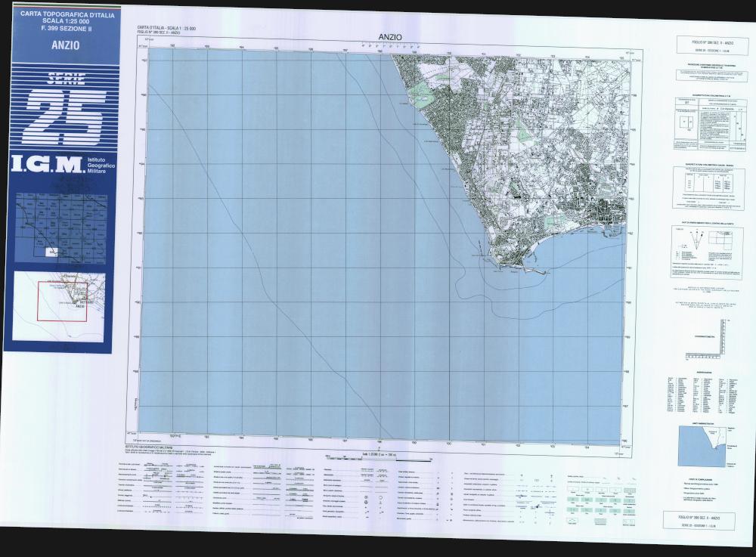Click 'Istituto Geografico Militare' beside the logo
Viewport: 756px width, 557px height.
tap(101, 165)
